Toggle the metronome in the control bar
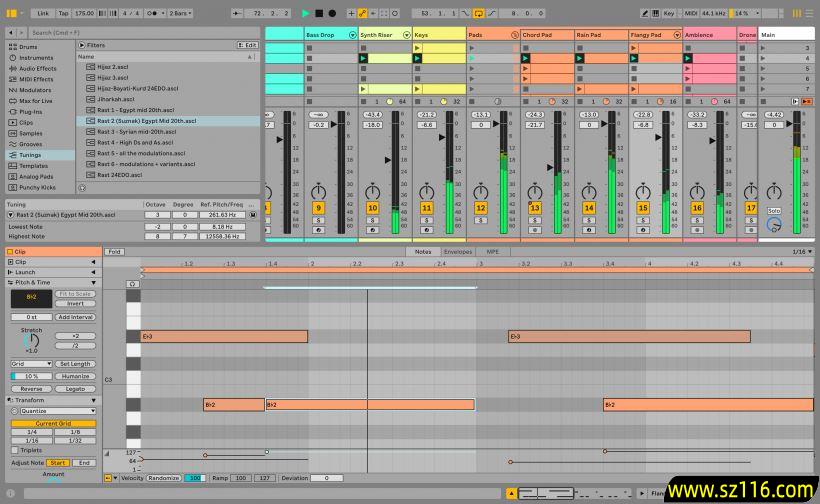Screen dimensions: 820x504 click(154, 14)
